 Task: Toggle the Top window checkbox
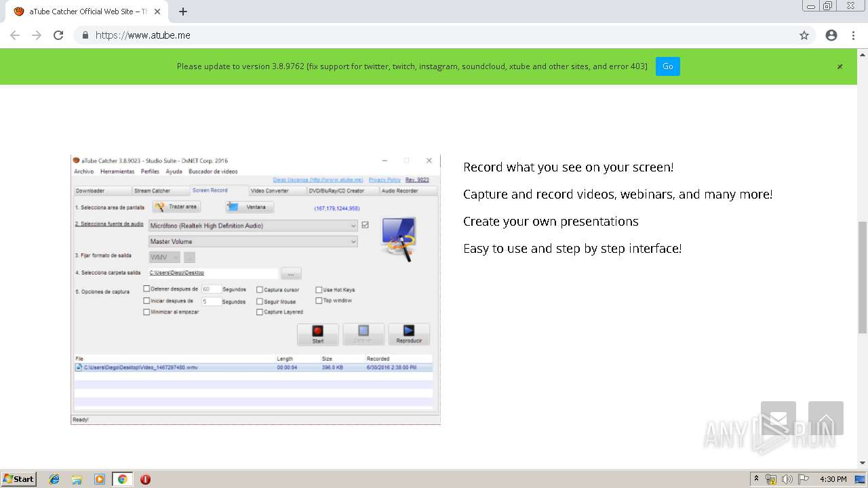pos(319,300)
